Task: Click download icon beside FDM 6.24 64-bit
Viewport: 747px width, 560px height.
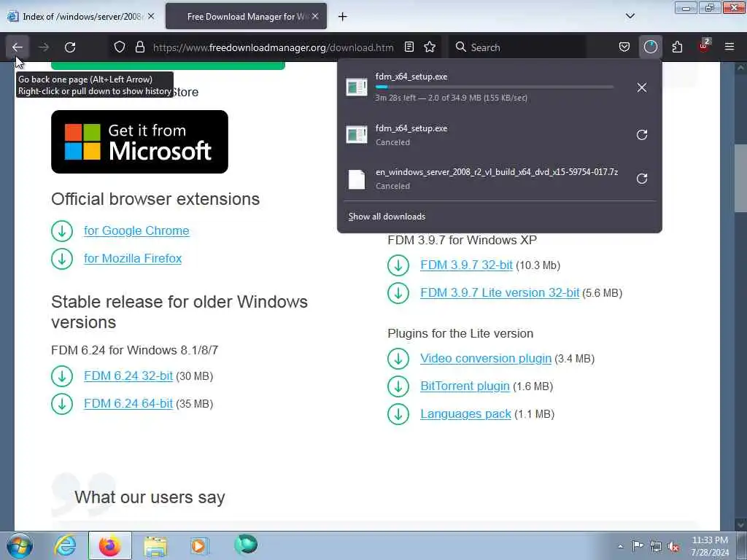Action: coord(62,404)
